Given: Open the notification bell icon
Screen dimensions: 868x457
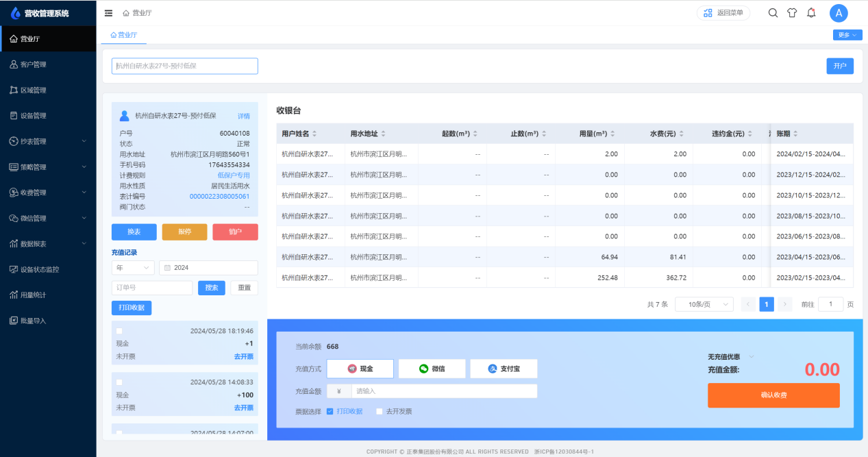Looking at the screenshot, I should pyautogui.click(x=811, y=13).
